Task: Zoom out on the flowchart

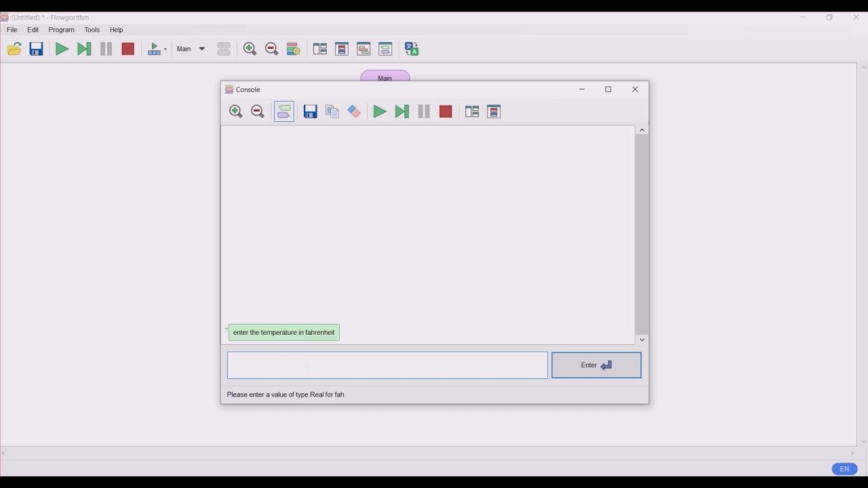Action: [x=272, y=49]
